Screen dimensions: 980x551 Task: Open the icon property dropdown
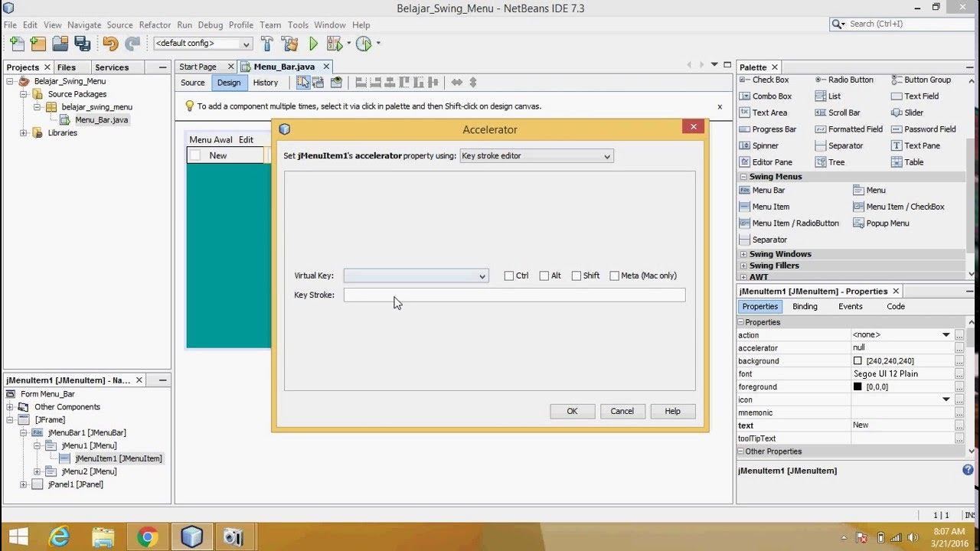946,399
